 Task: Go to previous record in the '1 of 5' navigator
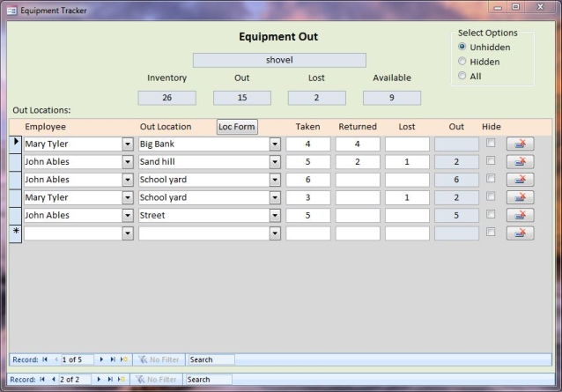[55, 359]
